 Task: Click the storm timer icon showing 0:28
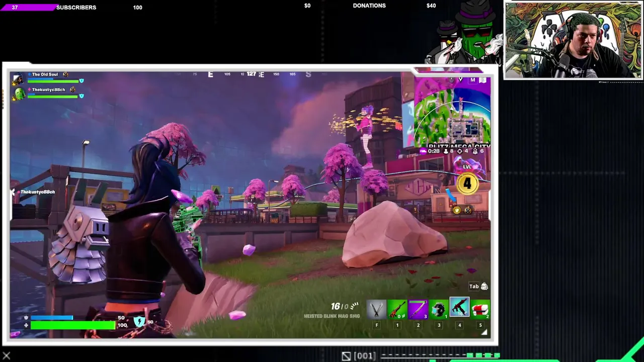(x=423, y=151)
